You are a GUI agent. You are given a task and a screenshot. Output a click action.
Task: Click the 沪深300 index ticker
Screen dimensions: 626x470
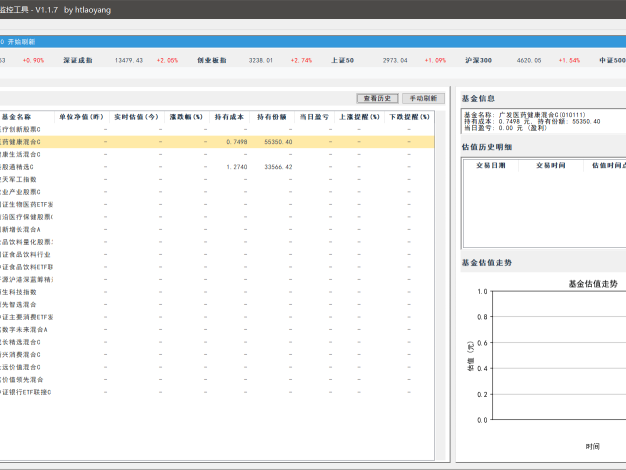[x=478, y=60]
